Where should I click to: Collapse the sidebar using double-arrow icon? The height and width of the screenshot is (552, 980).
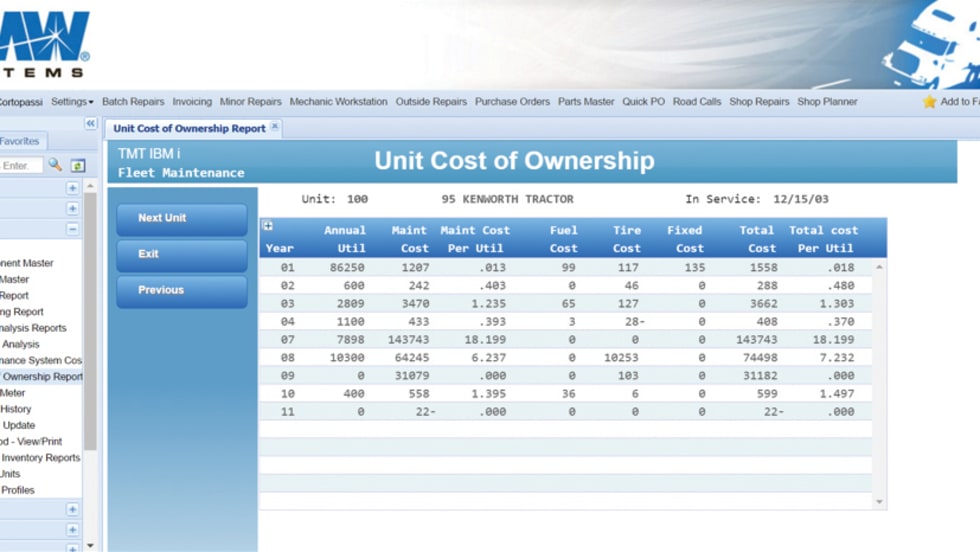(x=90, y=123)
